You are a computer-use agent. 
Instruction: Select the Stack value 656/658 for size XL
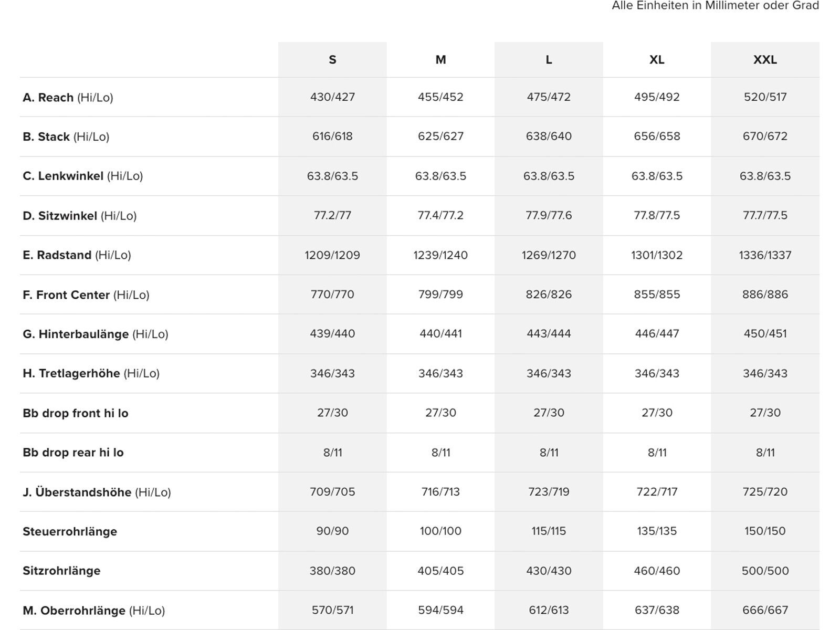(657, 136)
